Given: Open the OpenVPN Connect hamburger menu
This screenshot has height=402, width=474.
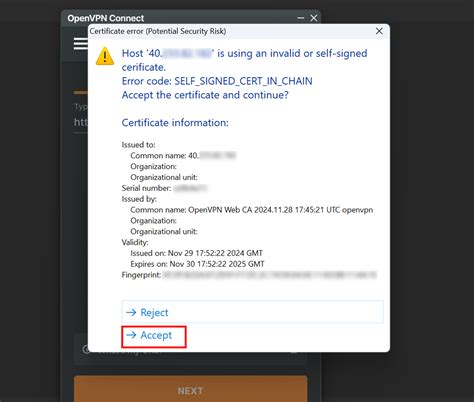Looking at the screenshot, I should coord(80,44).
